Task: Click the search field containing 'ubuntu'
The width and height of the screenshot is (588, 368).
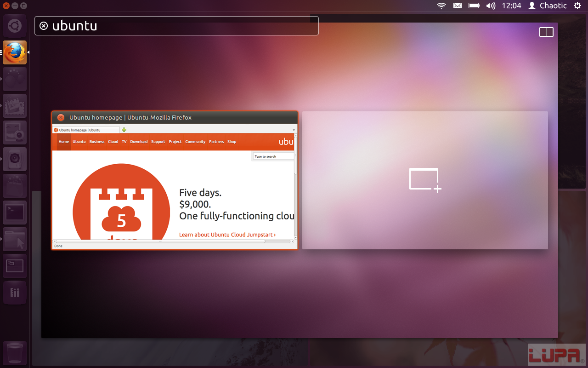Action: click(x=176, y=26)
